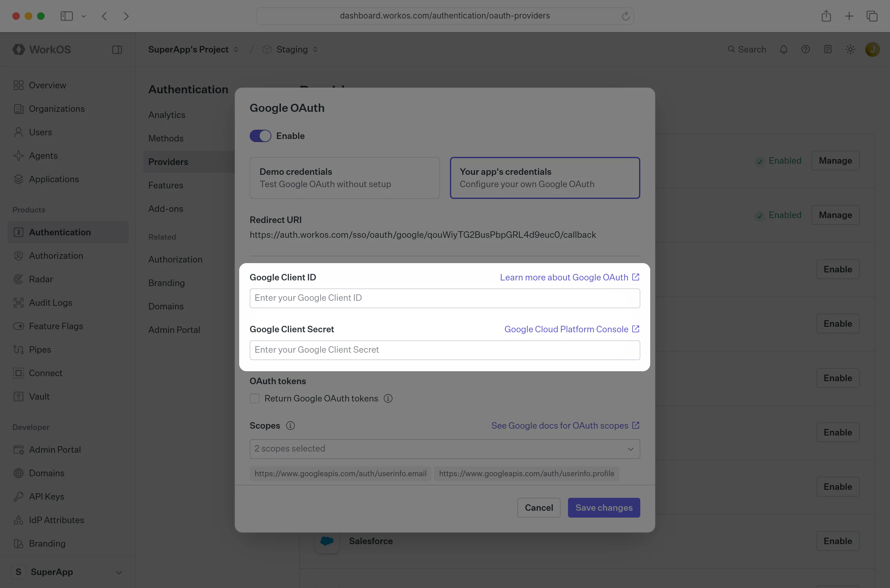Check Return Google OAuth tokens checkbox
The width and height of the screenshot is (890, 588).
coord(255,398)
